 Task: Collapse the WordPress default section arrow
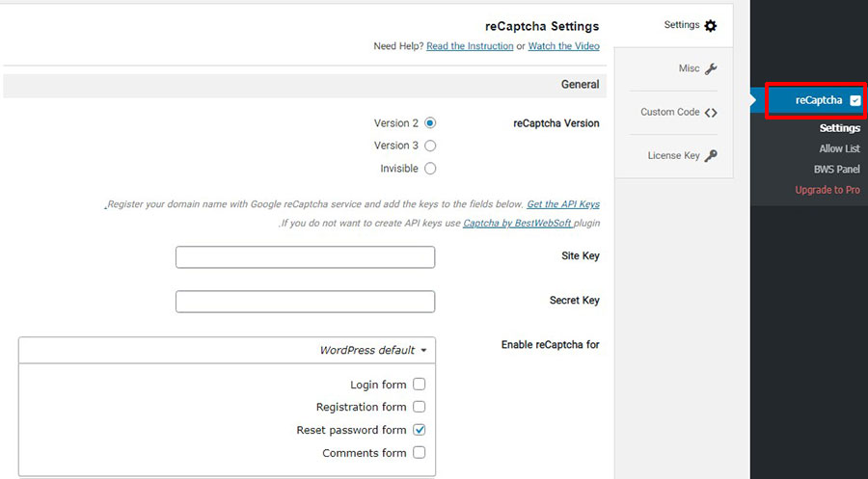pos(423,350)
